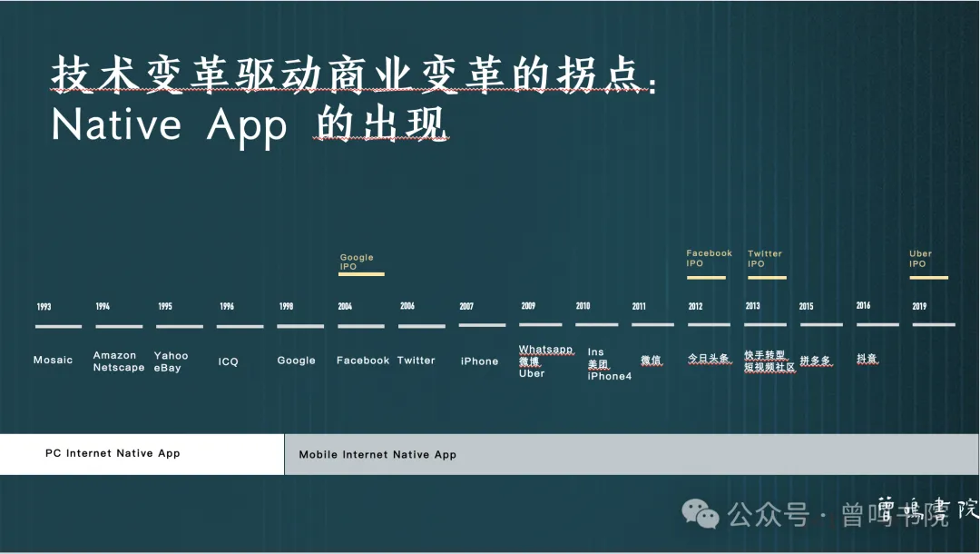Pick the 2010 year label
Image resolution: width=980 pixels, height=554 pixels.
pyautogui.click(x=583, y=306)
